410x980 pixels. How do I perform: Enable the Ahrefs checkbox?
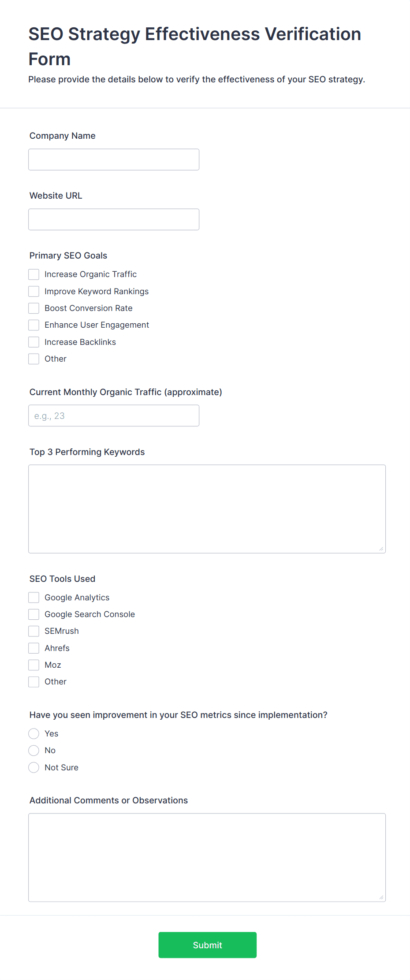pos(34,648)
